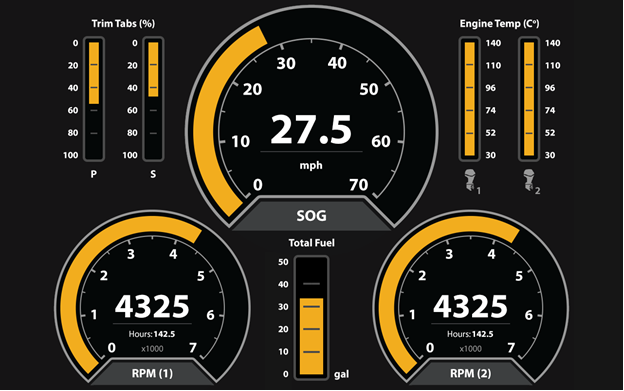624x391 pixels.
Task: Select the engine 2 temperature bar
Action: click(x=529, y=99)
